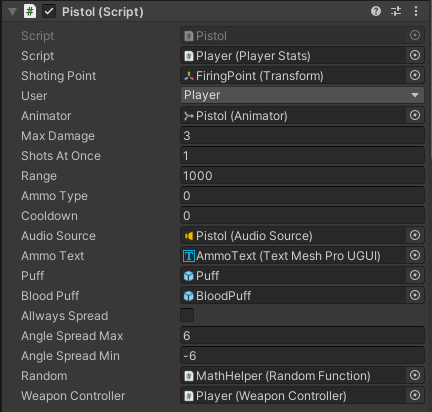Screen dimensions: 432x412
Task: Click object picker for Animator field
Action: (415, 115)
